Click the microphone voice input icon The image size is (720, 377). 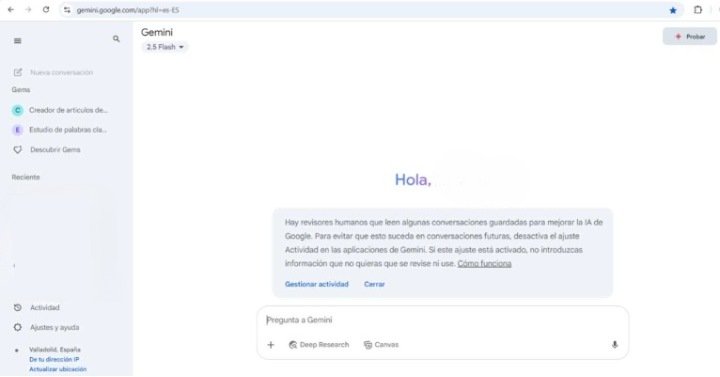click(614, 345)
